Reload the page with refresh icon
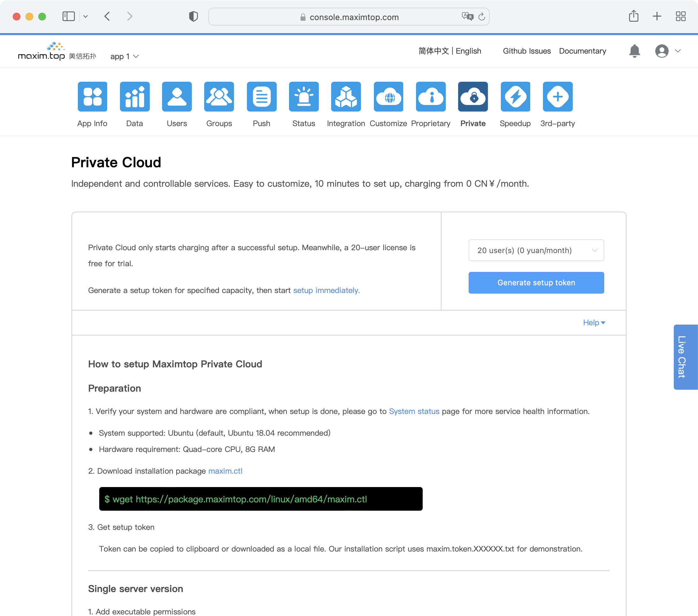This screenshot has width=698, height=616. 482,16
